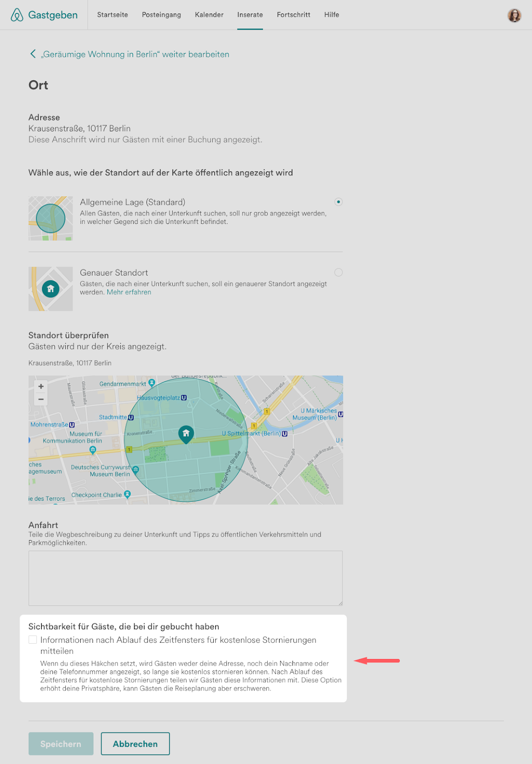Zoom out on the map
Image resolution: width=532 pixels, height=764 pixels.
point(41,399)
